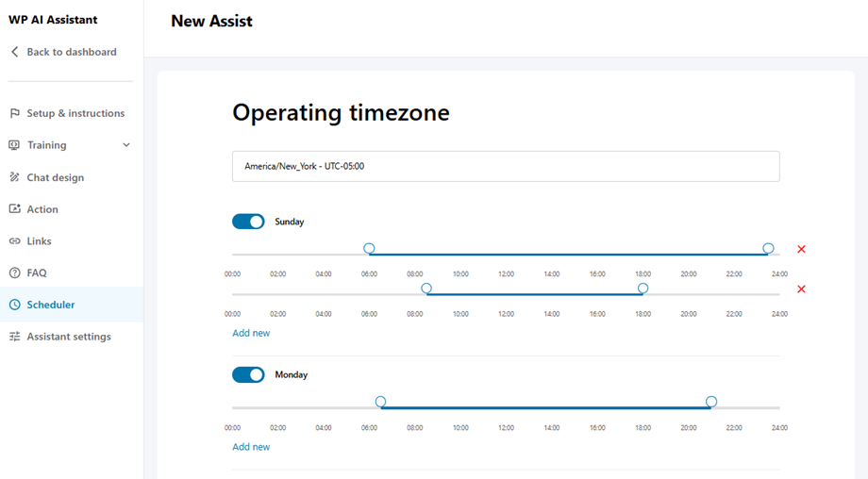Click Monday slider start handle

380,402
